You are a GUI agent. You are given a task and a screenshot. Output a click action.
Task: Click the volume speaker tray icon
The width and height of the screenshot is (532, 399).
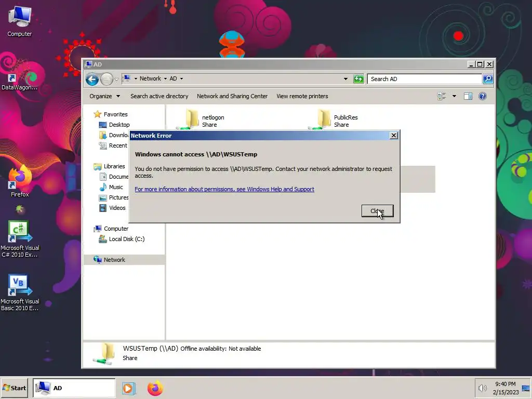[x=482, y=388]
